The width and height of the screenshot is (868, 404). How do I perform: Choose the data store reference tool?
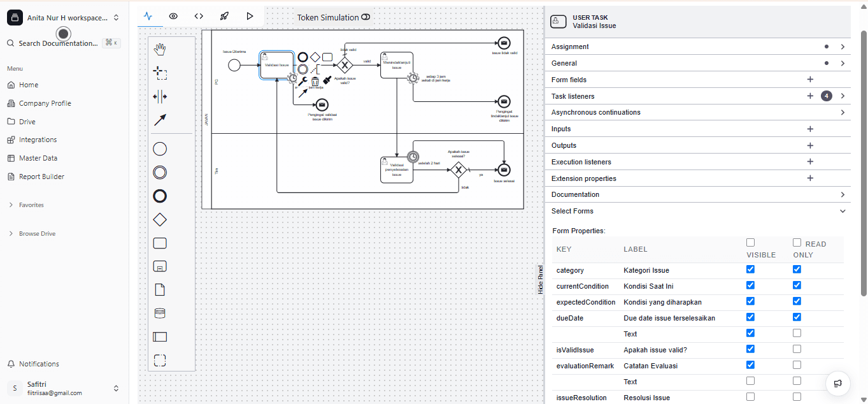tap(160, 314)
